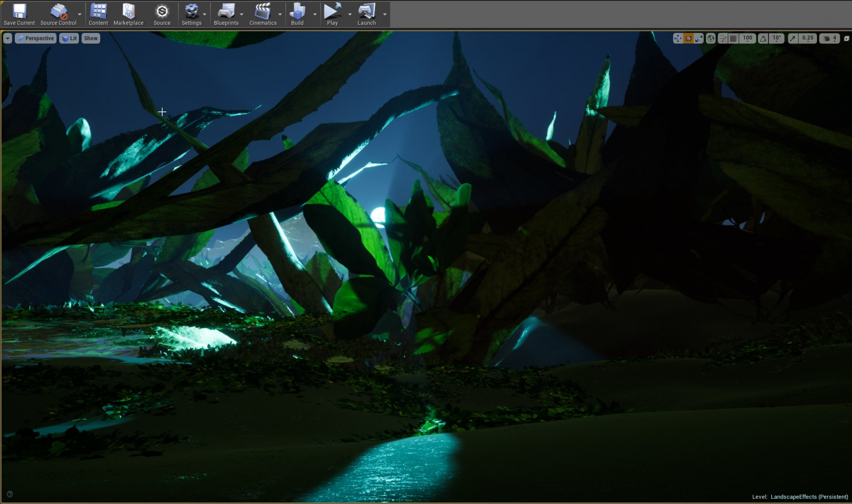The height and width of the screenshot is (504, 852).
Task: Select the translate transform tool
Action: 678,39
